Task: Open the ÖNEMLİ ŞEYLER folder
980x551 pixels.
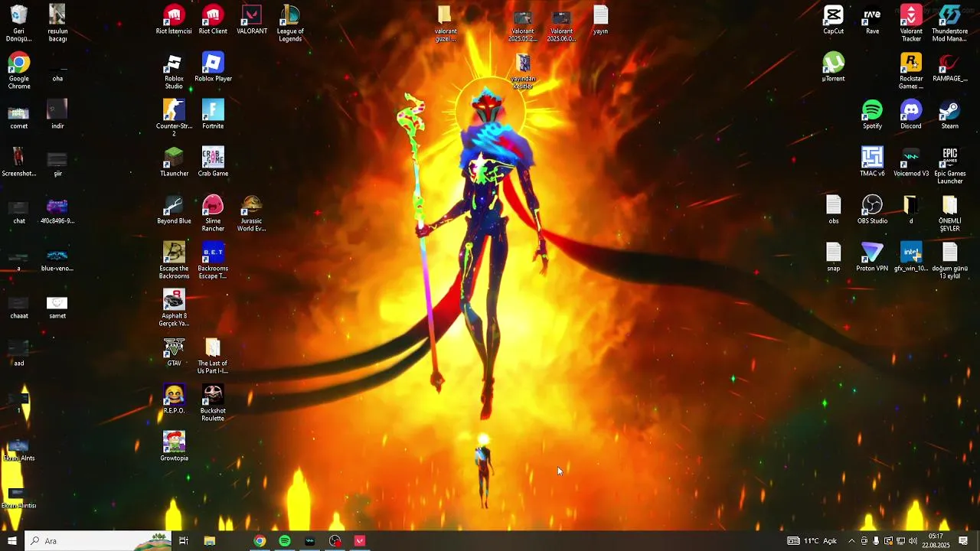Action: coord(949,214)
